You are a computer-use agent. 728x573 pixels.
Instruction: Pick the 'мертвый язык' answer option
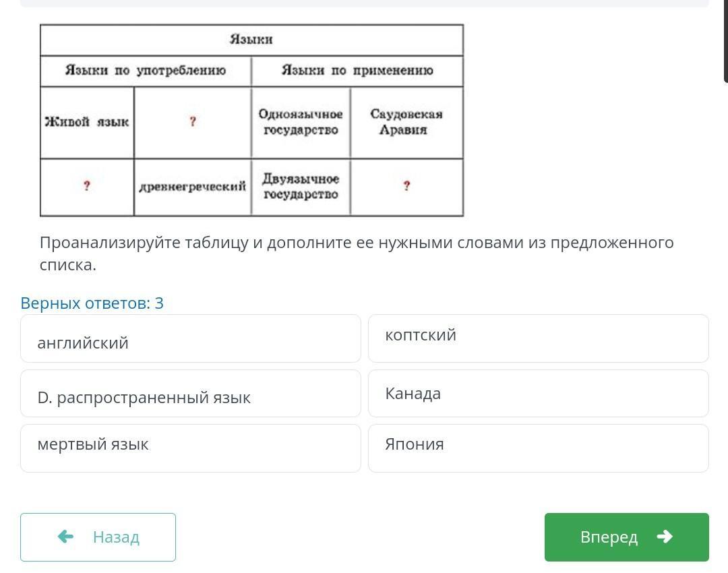pos(190,448)
